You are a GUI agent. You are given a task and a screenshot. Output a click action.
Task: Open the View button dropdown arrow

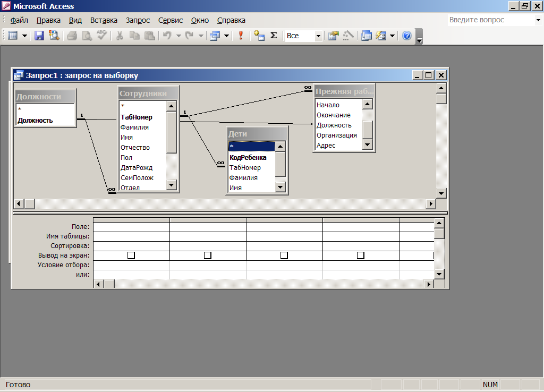[x=24, y=36]
